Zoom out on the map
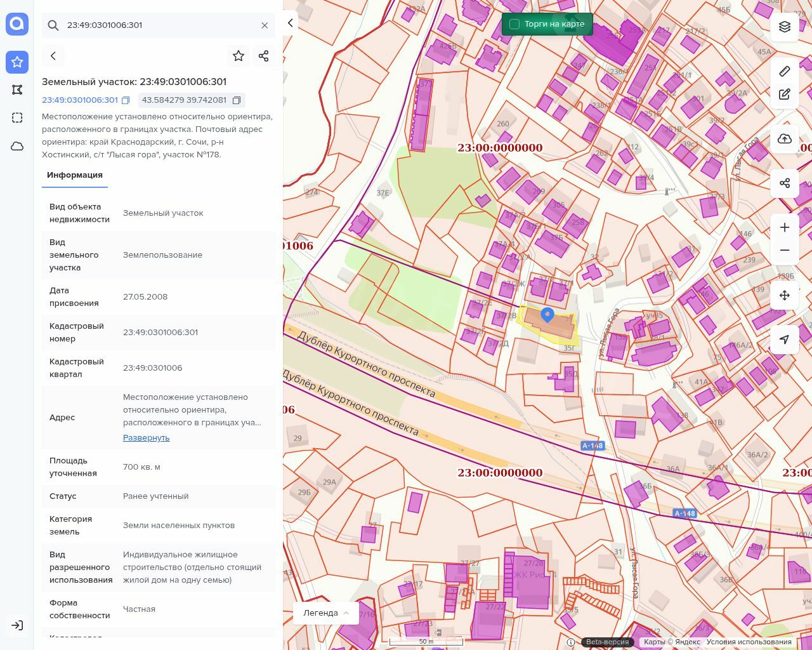 [785, 250]
